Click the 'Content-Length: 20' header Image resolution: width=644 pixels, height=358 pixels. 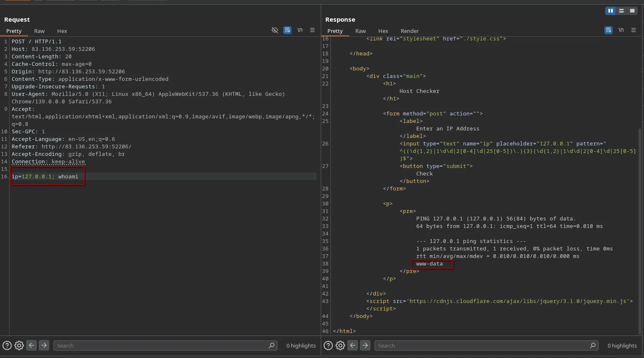(x=42, y=57)
